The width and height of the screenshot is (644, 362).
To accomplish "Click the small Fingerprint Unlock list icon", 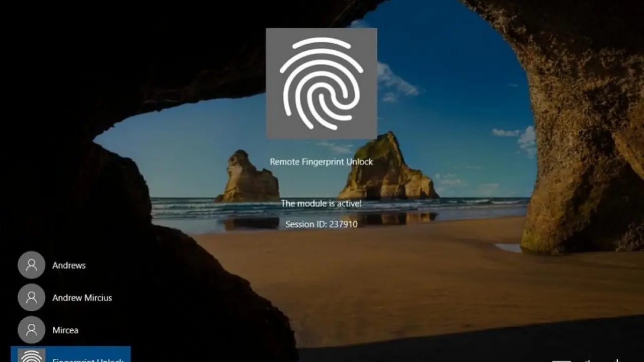I will (31, 356).
